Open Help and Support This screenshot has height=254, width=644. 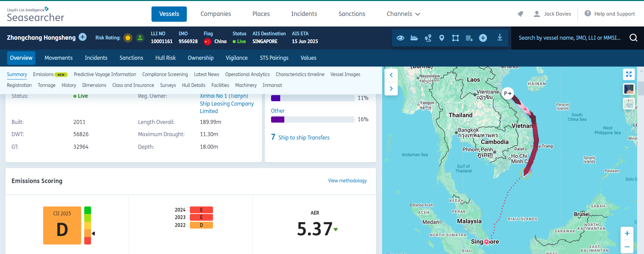click(610, 14)
